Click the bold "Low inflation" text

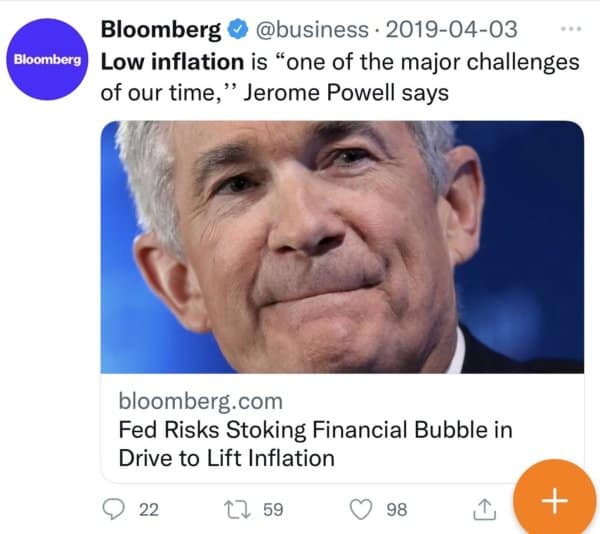[x=173, y=62]
